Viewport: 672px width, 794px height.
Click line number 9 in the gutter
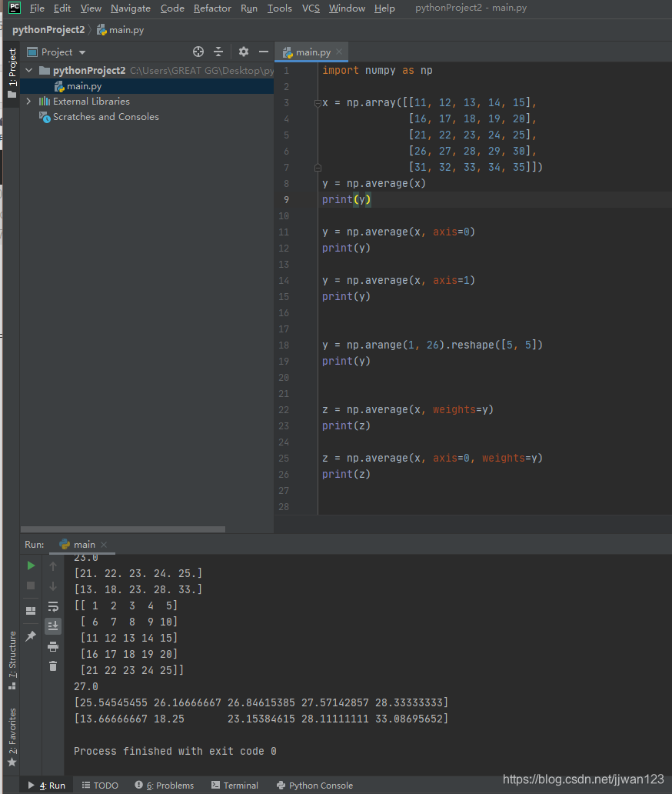[x=287, y=199]
